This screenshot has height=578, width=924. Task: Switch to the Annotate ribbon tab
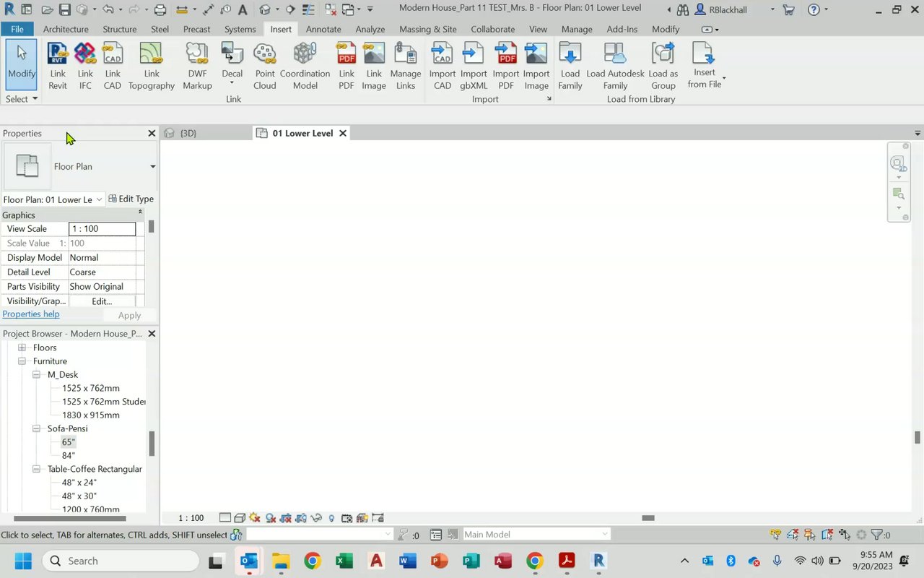coord(323,29)
